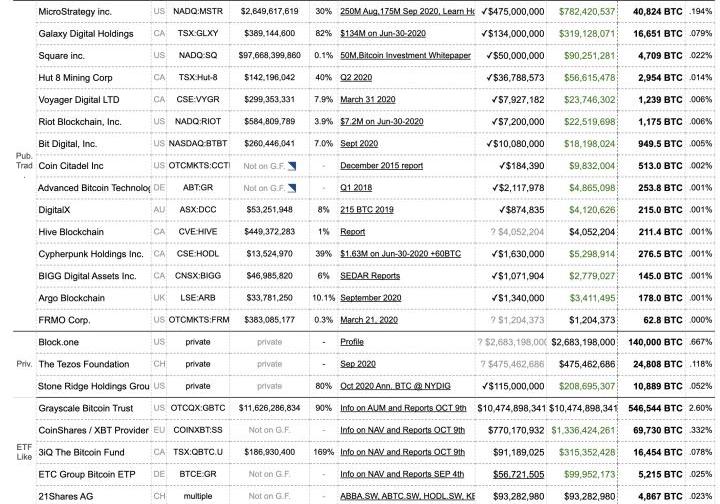Screen dimensions: 720x504
Task: Open 21Shares 'ABBA.SW, ABTC.SW, HODL.SW' link
Action: pyautogui.click(x=407, y=496)
